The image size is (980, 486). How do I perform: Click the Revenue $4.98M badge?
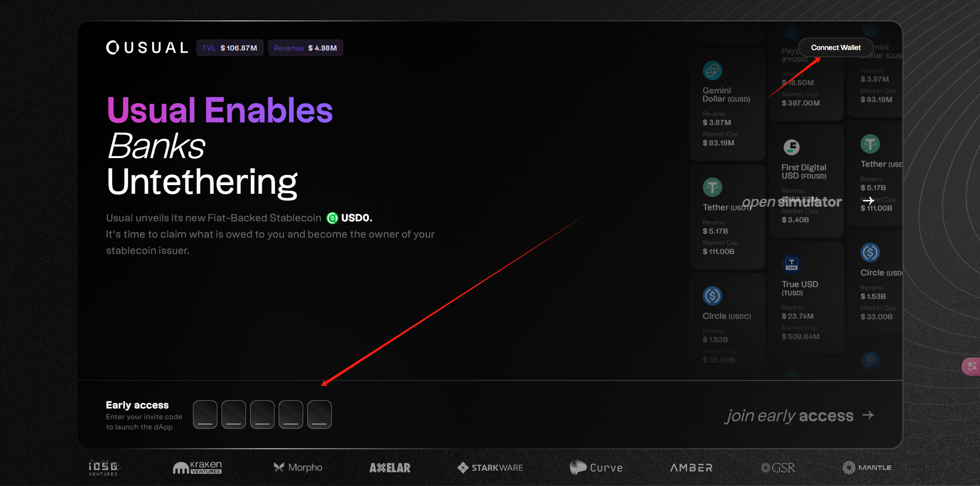pyautogui.click(x=305, y=48)
